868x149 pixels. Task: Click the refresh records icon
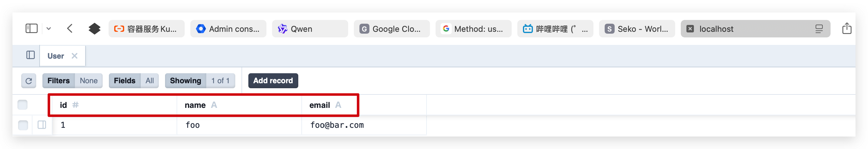29,81
